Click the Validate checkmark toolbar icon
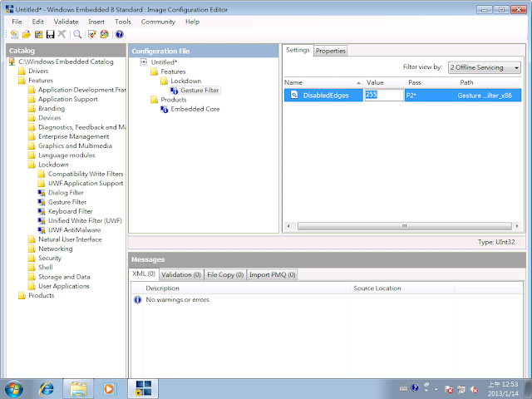Image resolution: width=532 pixels, height=399 pixels. coord(92,34)
